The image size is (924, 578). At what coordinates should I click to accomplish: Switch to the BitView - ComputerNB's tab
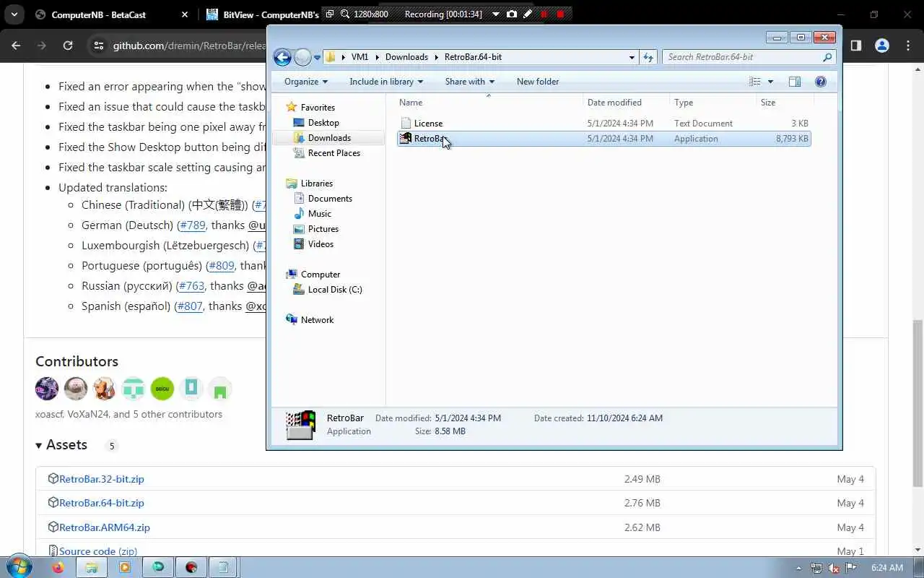261,14
